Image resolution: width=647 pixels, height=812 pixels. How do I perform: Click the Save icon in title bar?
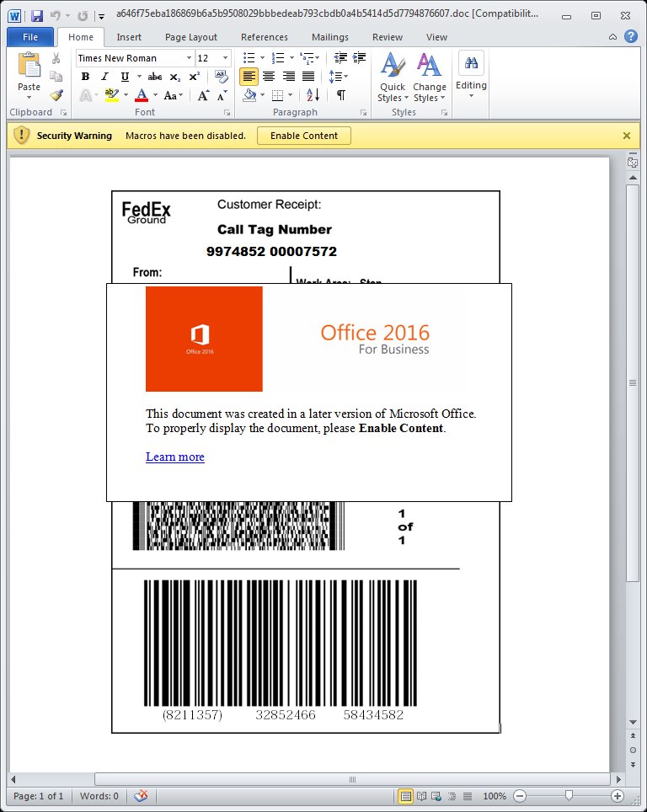37,15
